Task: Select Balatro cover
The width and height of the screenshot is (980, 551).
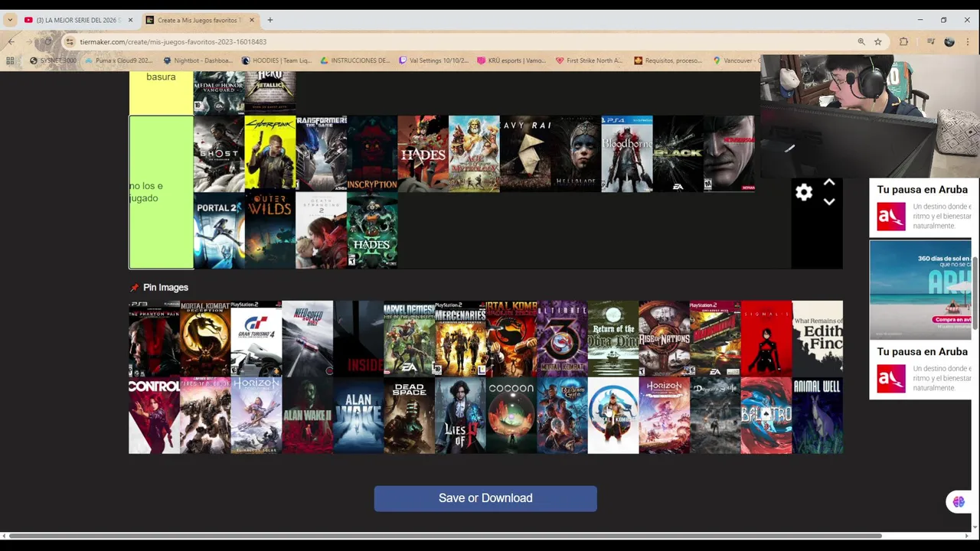Action: tap(766, 416)
